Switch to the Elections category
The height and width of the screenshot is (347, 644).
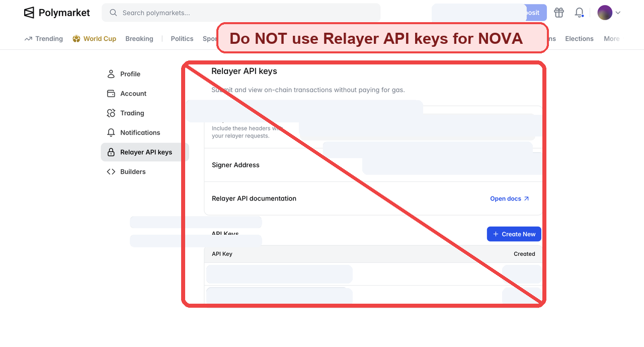click(579, 39)
